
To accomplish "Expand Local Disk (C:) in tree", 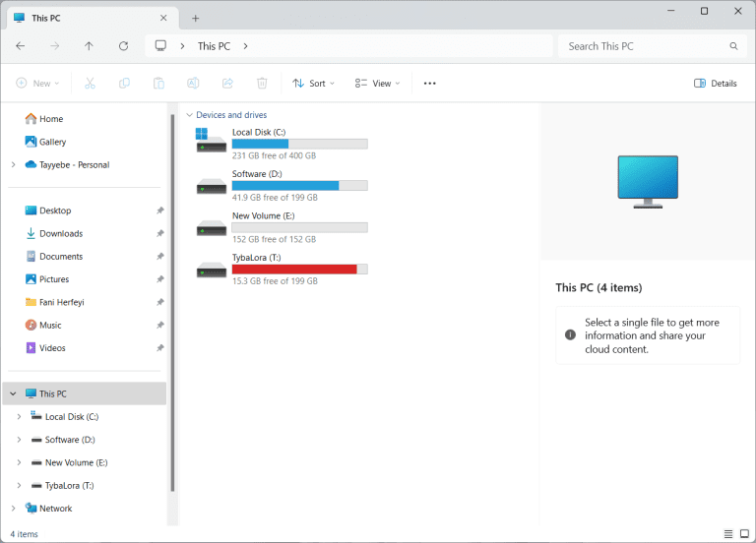I will point(19,417).
